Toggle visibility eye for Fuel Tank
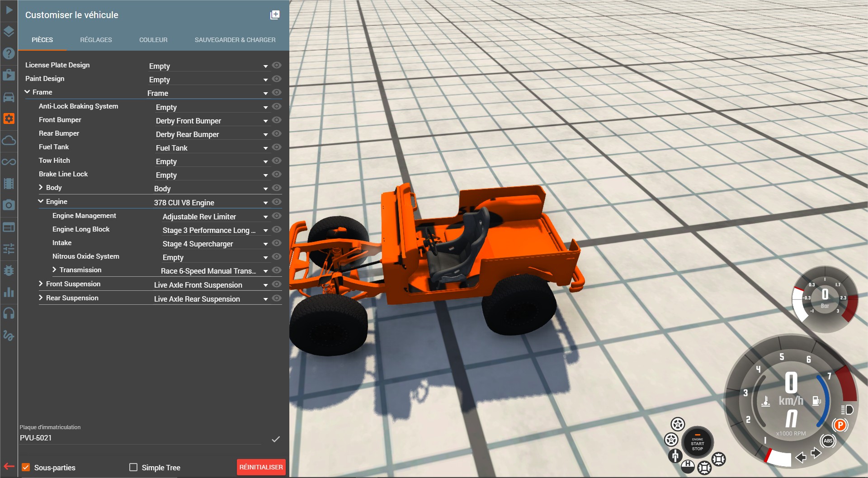Viewport: 868px width, 478px height. [x=277, y=147]
